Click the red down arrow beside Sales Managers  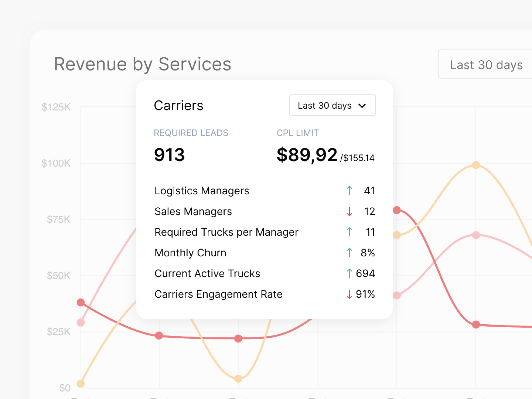tap(349, 211)
